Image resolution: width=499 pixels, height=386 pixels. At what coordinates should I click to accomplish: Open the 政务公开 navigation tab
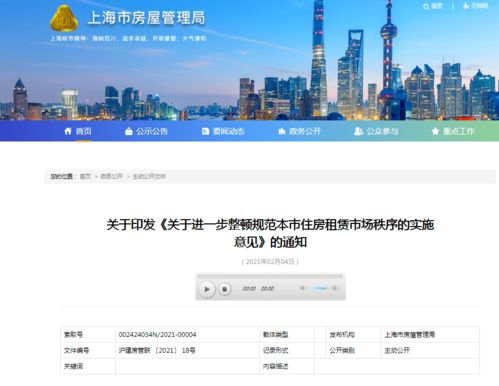pyautogui.click(x=305, y=131)
